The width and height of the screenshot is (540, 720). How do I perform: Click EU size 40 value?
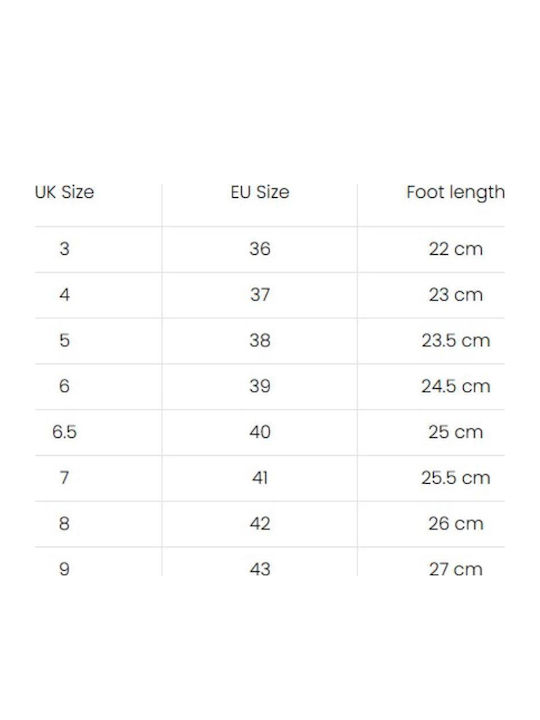[x=260, y=432]
